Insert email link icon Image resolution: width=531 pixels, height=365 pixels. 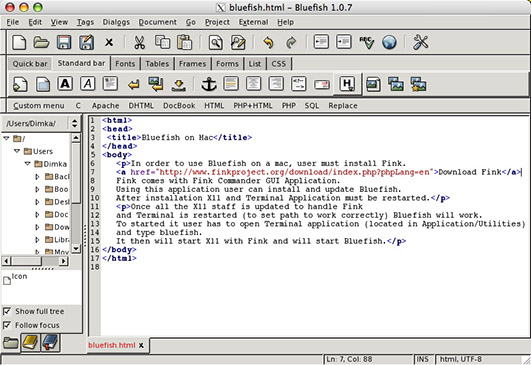[322, 84]
